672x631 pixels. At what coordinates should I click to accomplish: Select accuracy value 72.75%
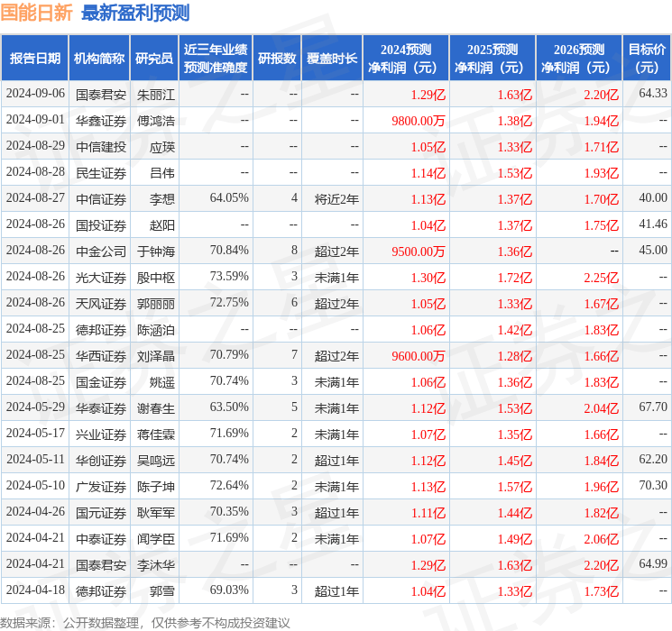(x=229, y=303)
